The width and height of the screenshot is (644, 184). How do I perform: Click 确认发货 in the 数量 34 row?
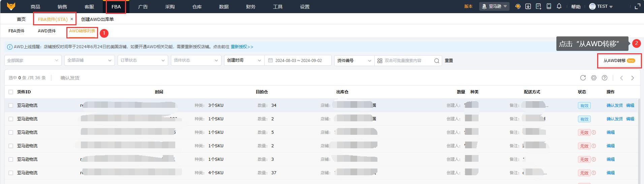pyautogui.click(x=615, y=105)
